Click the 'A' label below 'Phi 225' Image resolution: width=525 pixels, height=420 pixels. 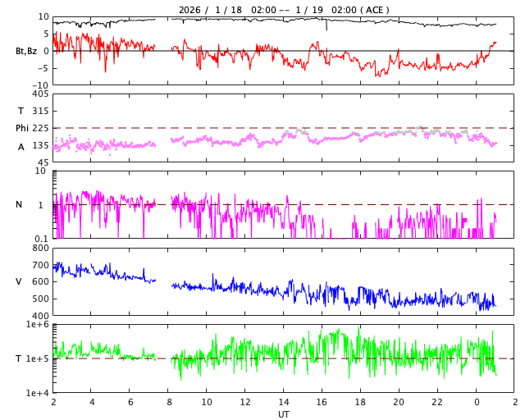pyautogui.click(x=21, y=147)
